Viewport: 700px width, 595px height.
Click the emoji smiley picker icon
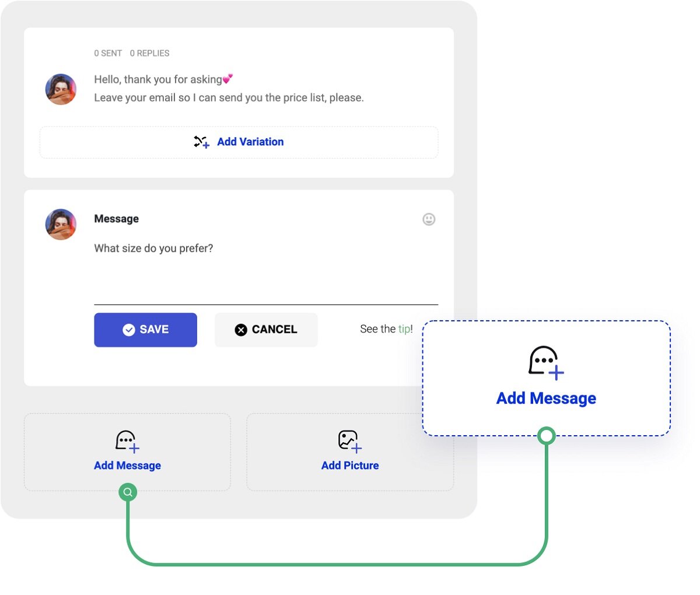pyautogui.click(x=429, y=219)
